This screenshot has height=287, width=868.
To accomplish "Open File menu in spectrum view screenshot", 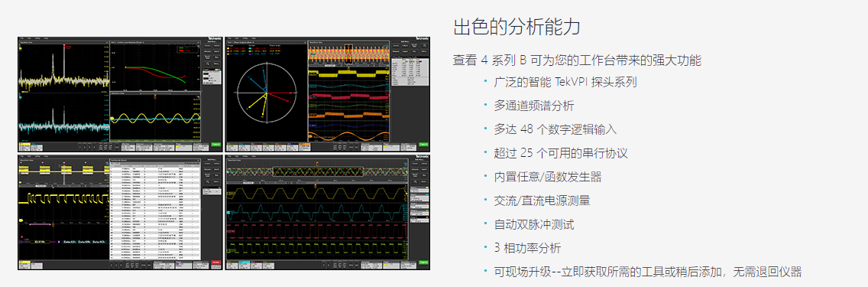I will (x=21, y=39).
